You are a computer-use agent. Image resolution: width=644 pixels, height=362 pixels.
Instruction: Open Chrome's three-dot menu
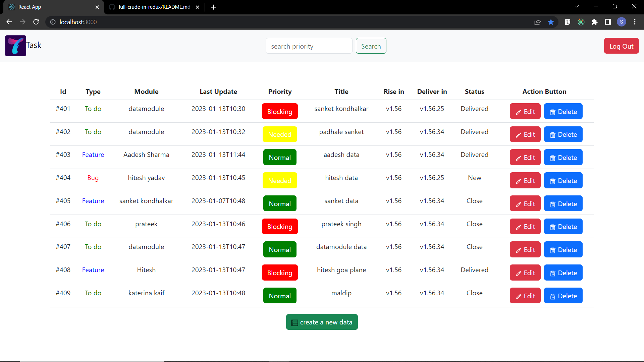[635, 22]
